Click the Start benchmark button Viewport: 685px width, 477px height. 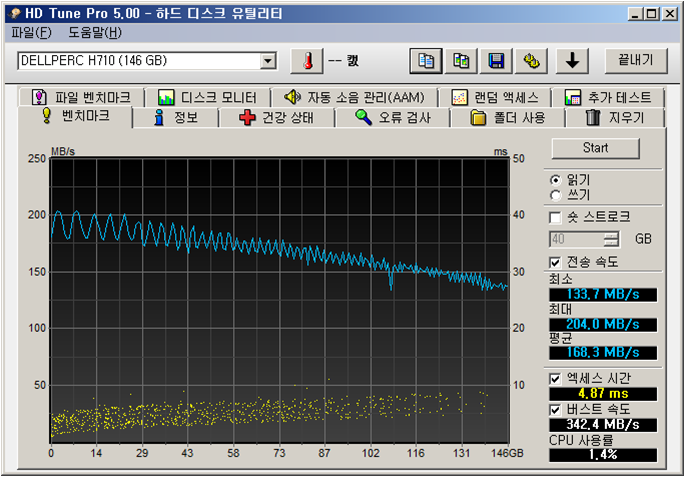595,148
